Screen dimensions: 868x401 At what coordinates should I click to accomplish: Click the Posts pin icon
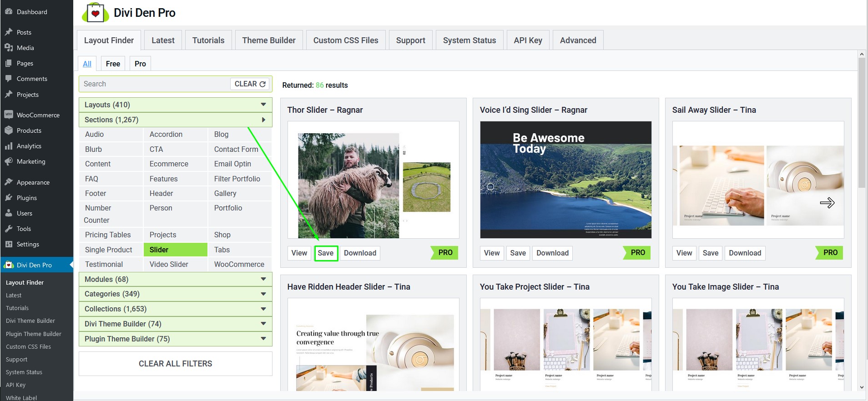point(8,32)
